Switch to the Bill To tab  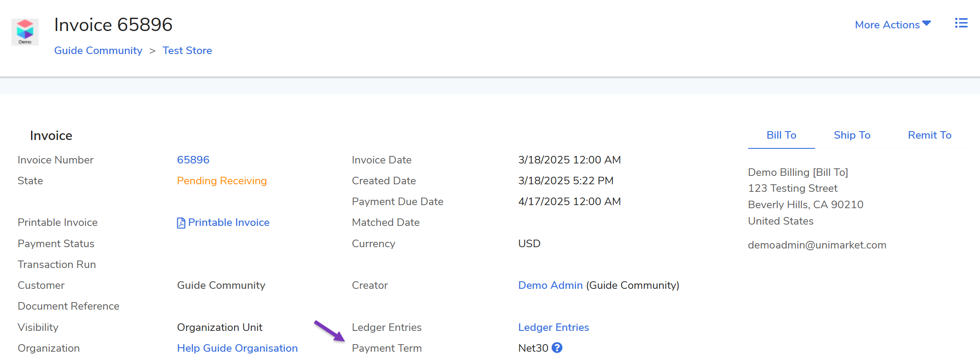coord(781,135)
